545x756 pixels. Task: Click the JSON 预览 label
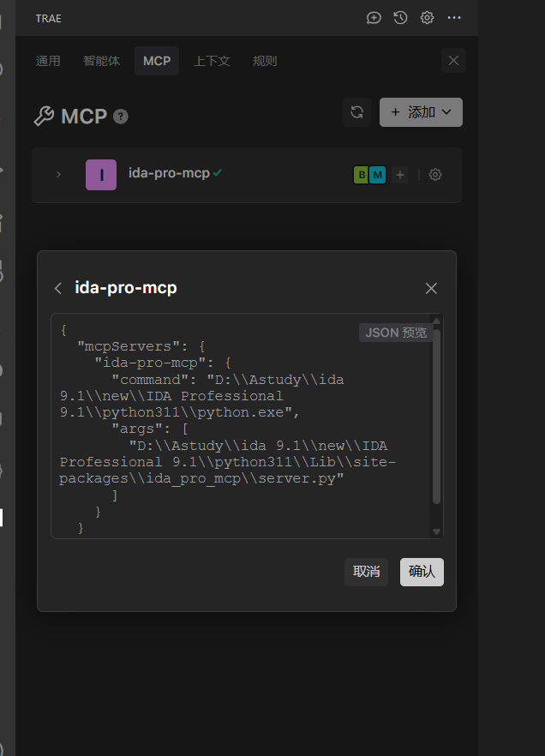click(396, 333)
